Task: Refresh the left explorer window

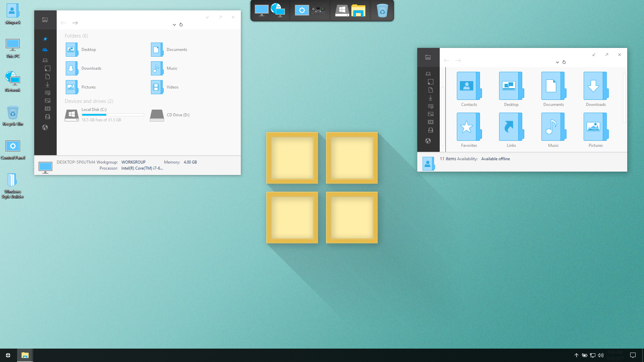Action: 181,24
